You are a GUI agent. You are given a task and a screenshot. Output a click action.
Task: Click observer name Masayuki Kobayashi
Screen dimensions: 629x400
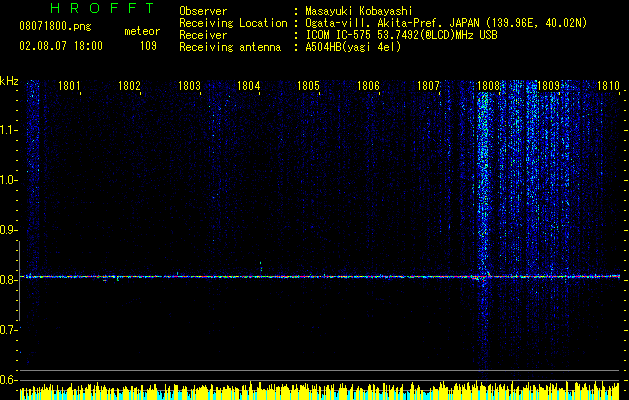tap(359, 11)
